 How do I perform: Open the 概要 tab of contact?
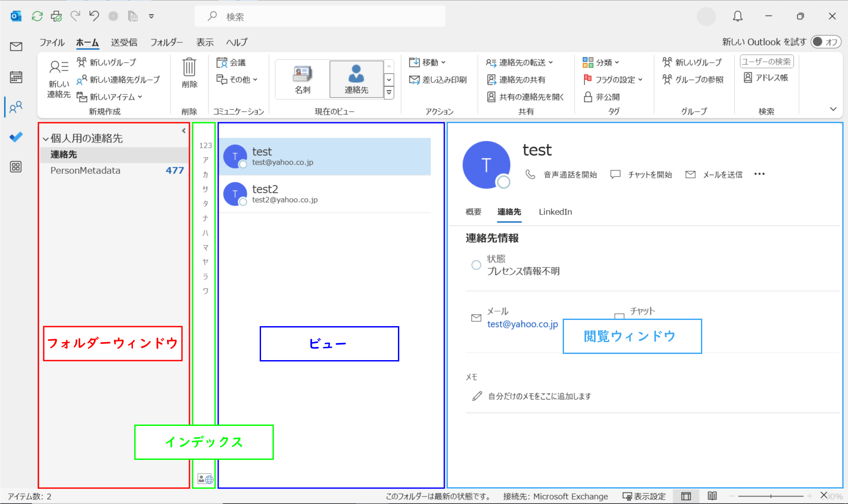coord(473,212)
